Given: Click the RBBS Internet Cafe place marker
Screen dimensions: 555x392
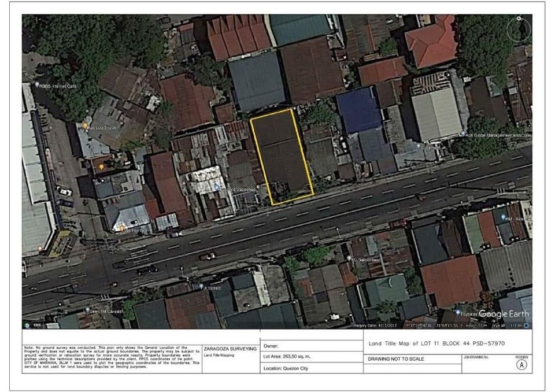Looking at the screenshot, I should [36, 83].
